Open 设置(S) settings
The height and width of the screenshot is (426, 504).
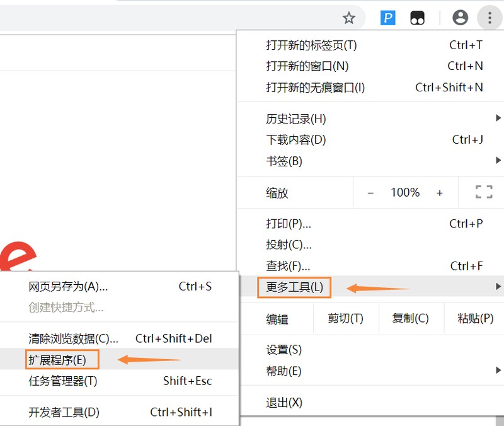372,350
